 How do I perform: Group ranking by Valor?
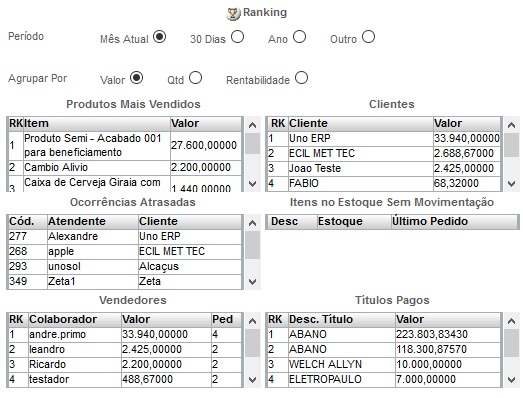coord(136,78)
